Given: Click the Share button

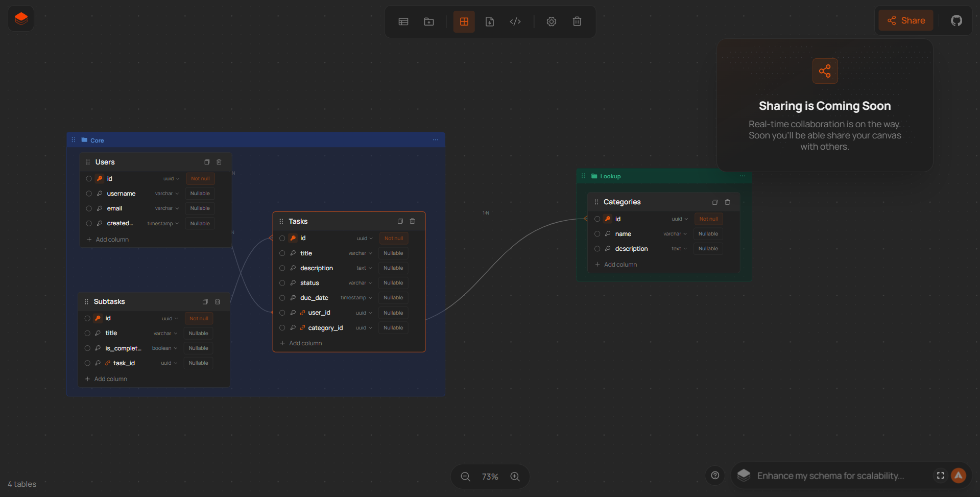Looking at the screenshot, I should point(905,20).
